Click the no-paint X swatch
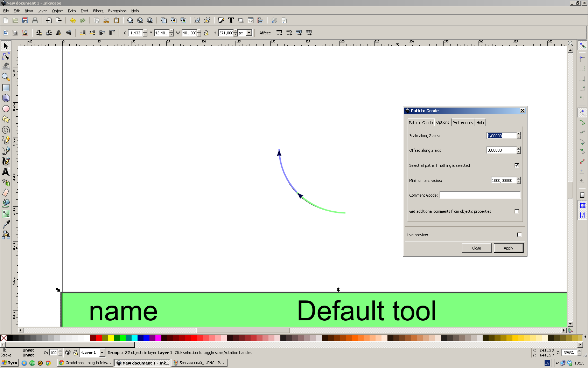588x368 pixels. [3, 338]
